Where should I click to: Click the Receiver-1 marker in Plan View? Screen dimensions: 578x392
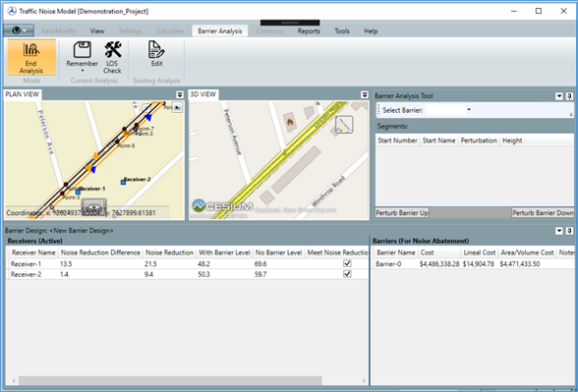pos(78,192)
